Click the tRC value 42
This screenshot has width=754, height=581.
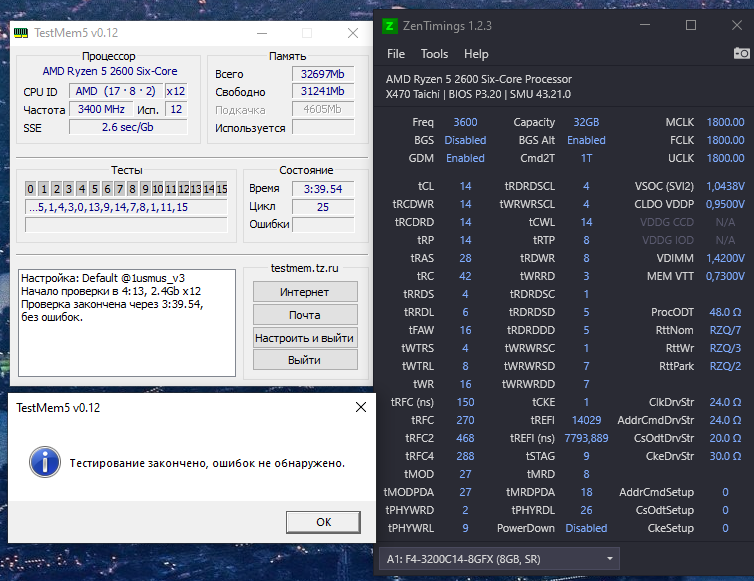pos(465,276)
